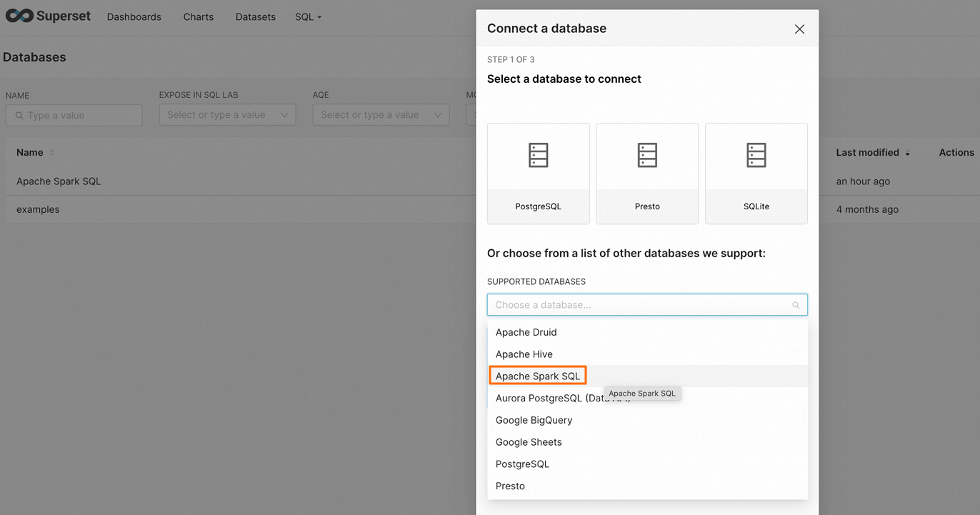This screenshot has width=980, height=515.
Task: Click the search icon in supported databases field
Action: coord(796,305)
